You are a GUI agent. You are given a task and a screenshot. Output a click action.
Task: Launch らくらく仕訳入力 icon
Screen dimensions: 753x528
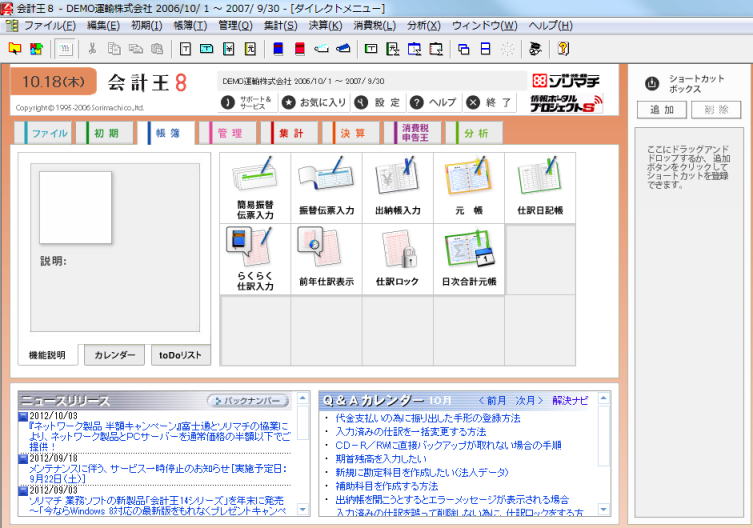point(254,258)
